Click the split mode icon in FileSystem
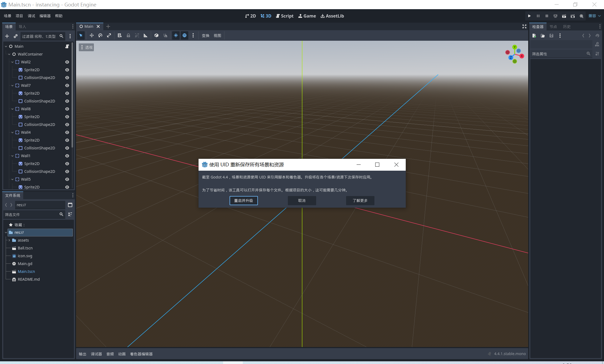Screen dimensions: 604x364 [x=70, y=205]
